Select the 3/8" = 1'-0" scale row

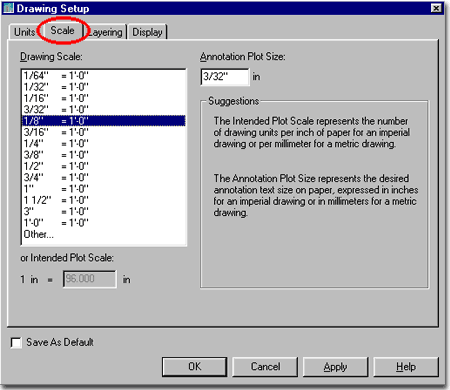pos(103,155)
